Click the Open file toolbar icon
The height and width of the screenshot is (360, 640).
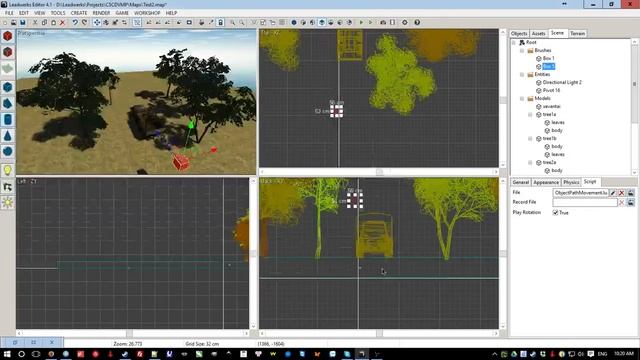(13, 22)
